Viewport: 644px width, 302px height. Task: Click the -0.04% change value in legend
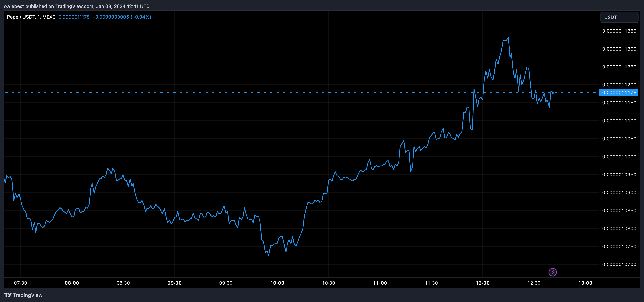point(141,17)
